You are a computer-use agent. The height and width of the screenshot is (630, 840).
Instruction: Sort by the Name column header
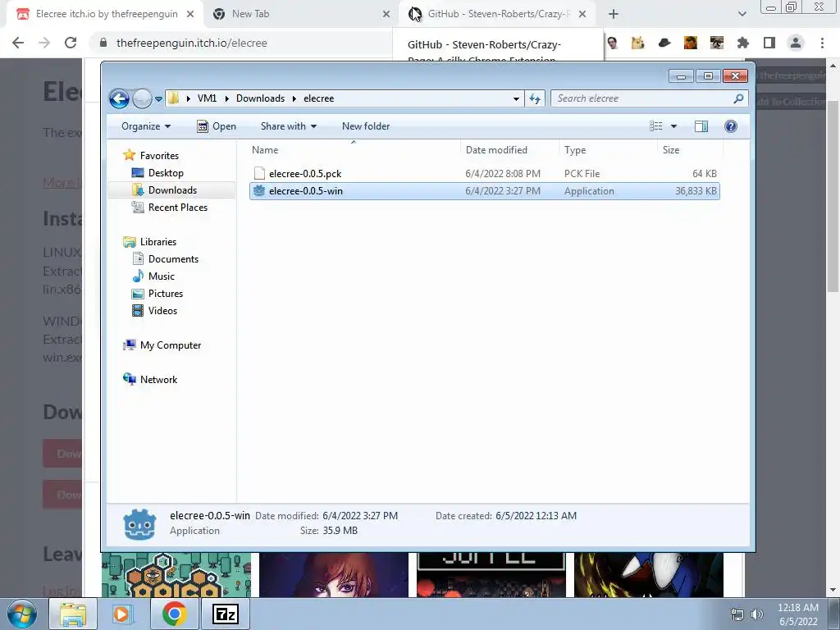point(354,150)
